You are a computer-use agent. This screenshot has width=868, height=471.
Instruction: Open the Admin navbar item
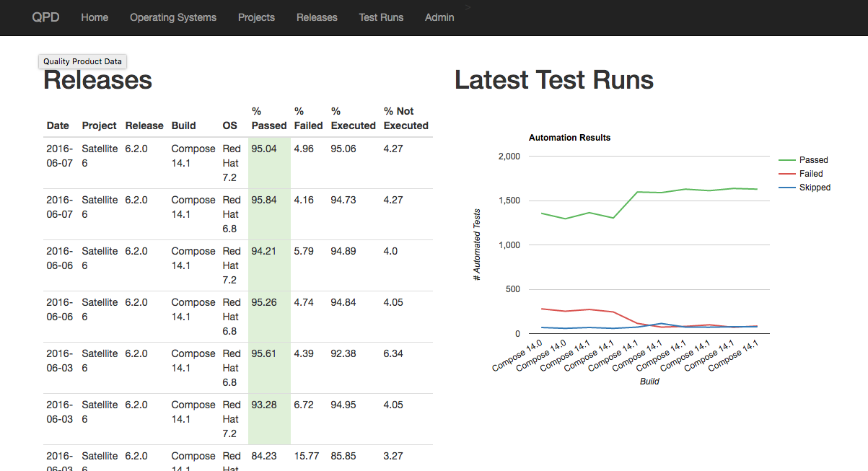pyautogui.click(x=439, y=17)
